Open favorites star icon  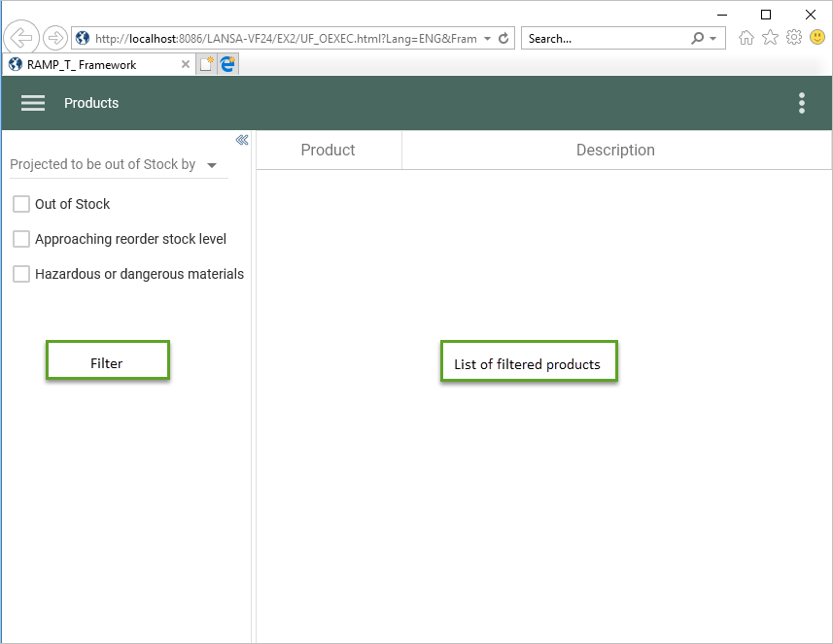click(x=770, y=38)
